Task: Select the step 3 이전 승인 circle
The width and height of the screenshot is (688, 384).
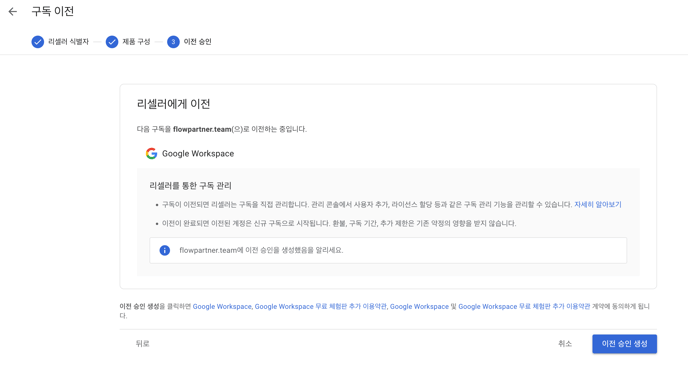Action: (173, 42)
